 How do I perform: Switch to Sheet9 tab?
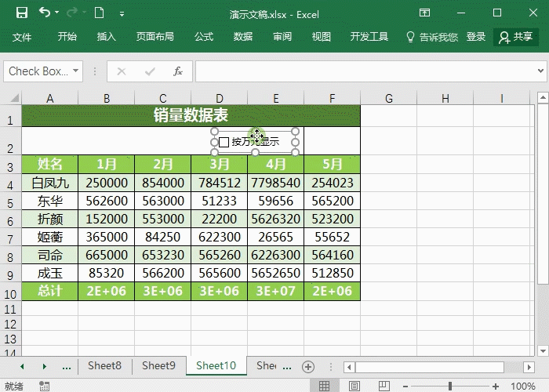point(158,366)
